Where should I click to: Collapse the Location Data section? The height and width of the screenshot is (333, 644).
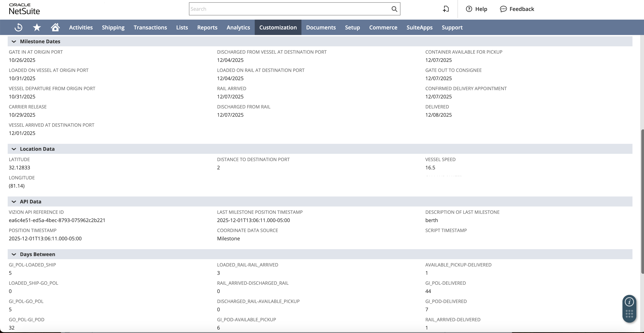[14, 149]
